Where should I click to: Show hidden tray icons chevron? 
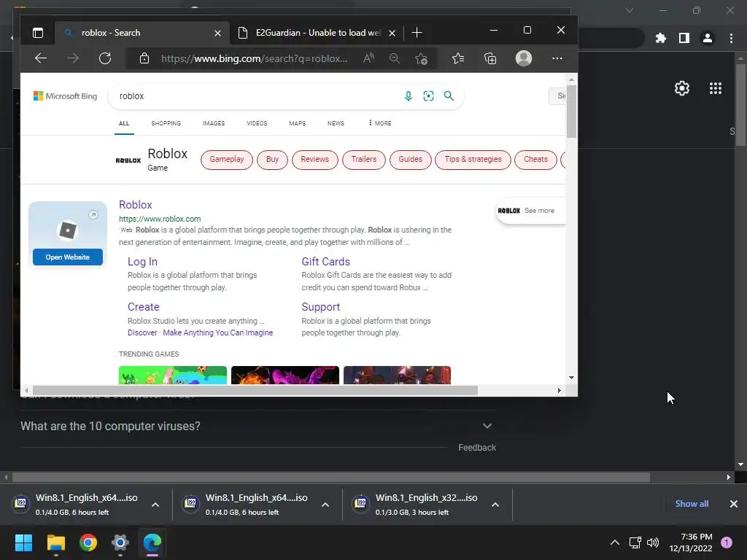point(615,542)
